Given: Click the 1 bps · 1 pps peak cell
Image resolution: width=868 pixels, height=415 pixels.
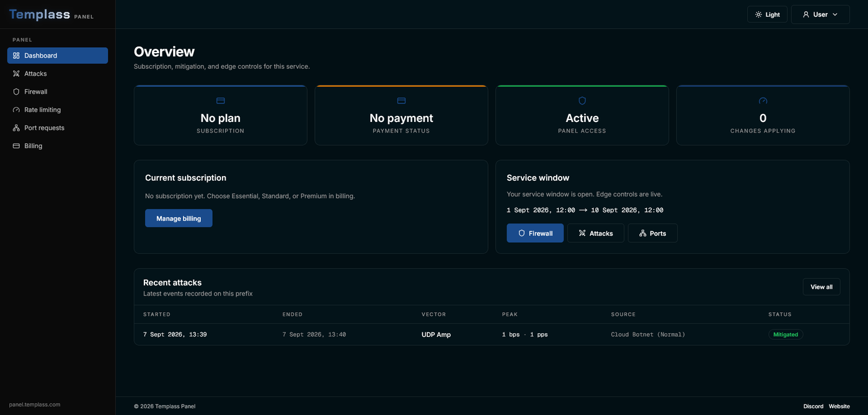Looking at the screenshot, I should 525,334.
